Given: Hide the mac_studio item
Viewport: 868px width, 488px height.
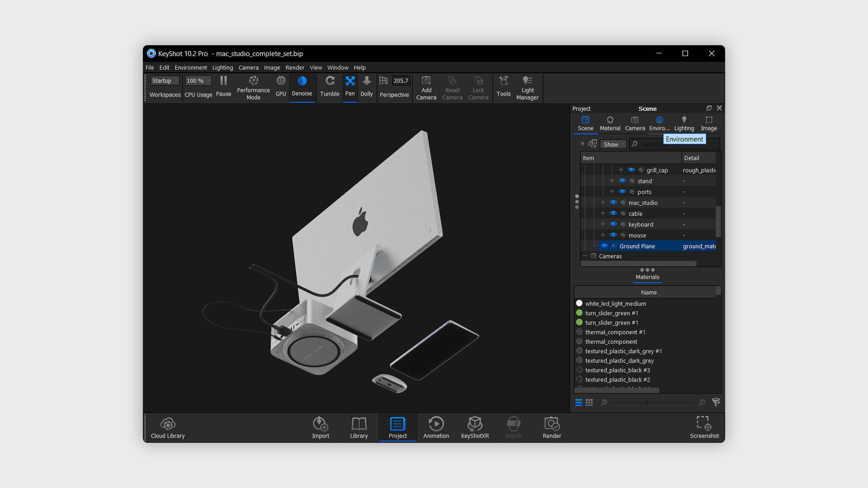Looking at the screenshot, I should 613,202.
